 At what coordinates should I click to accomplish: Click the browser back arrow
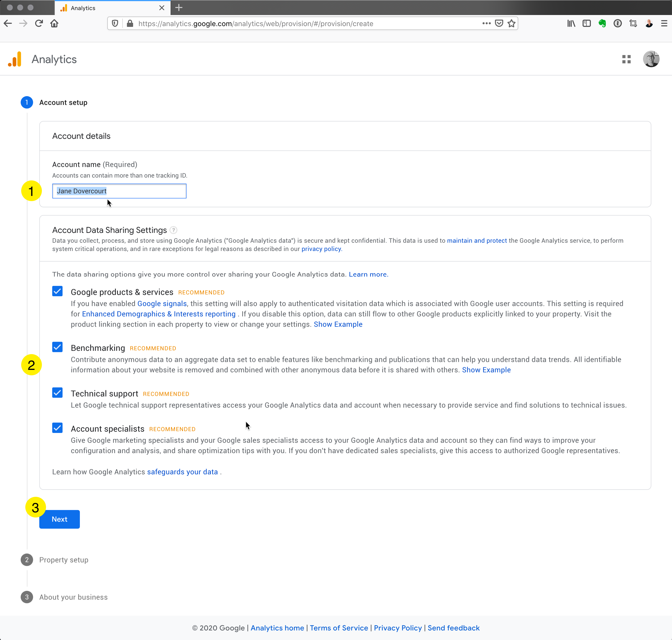click(x=8, y=24)
